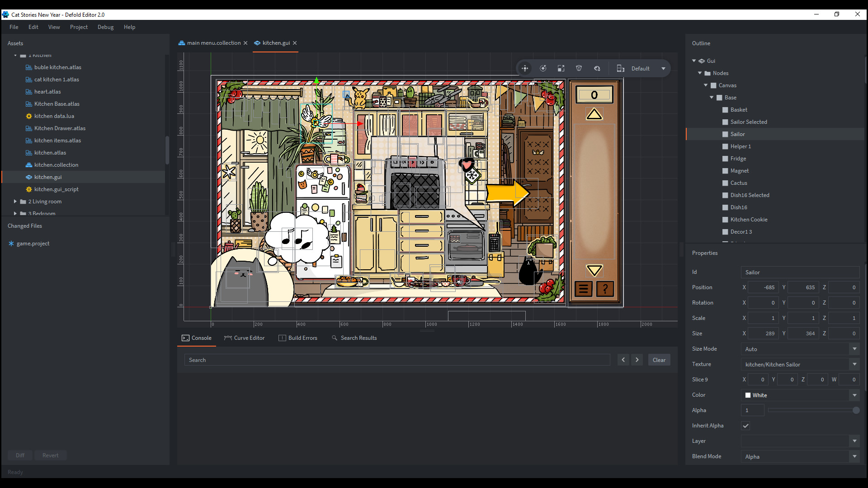The width and height of the screenshot is (868, 488).
Task: Toggle perspective camera in the scene view
Action: (579, 68)
